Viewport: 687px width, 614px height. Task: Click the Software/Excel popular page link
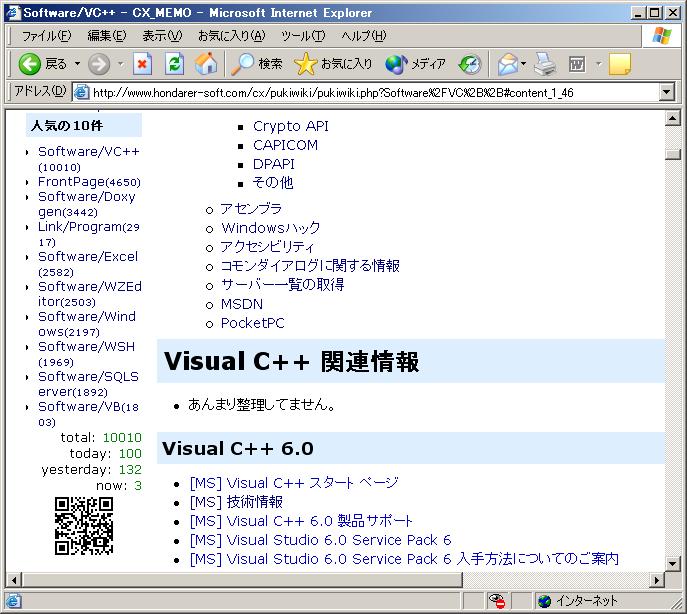(x=88, y=257)
